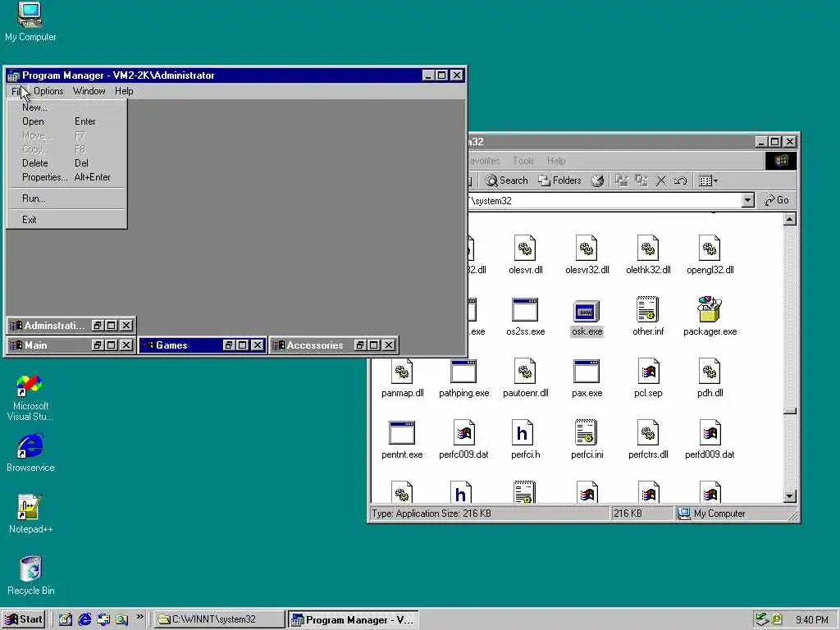Open the Microsoft Visual Studio shortcut
This screenshot has width=840, height=630.
pos(30,398)
